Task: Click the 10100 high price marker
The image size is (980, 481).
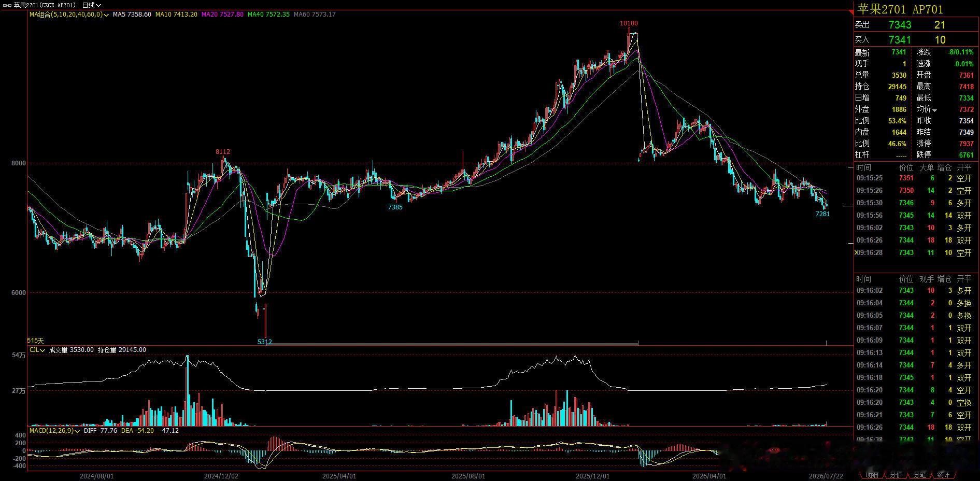Action: (629, 23)
